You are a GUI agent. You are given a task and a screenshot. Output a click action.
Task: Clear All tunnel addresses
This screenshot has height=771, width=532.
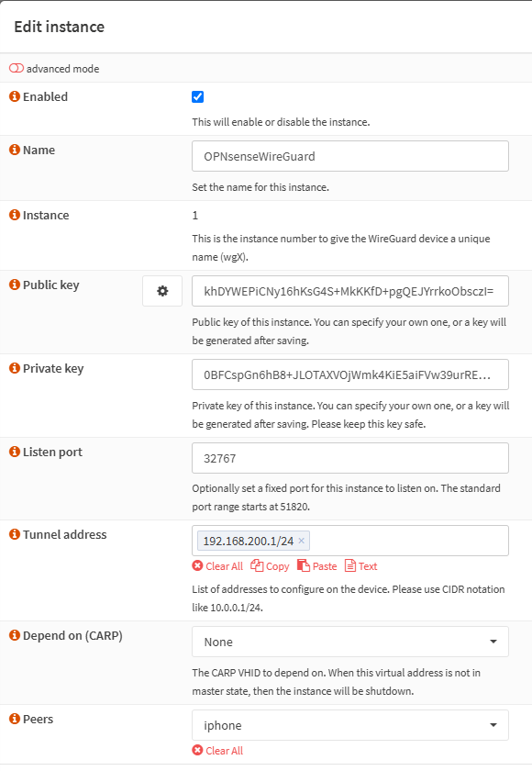(x=217, y=566)
